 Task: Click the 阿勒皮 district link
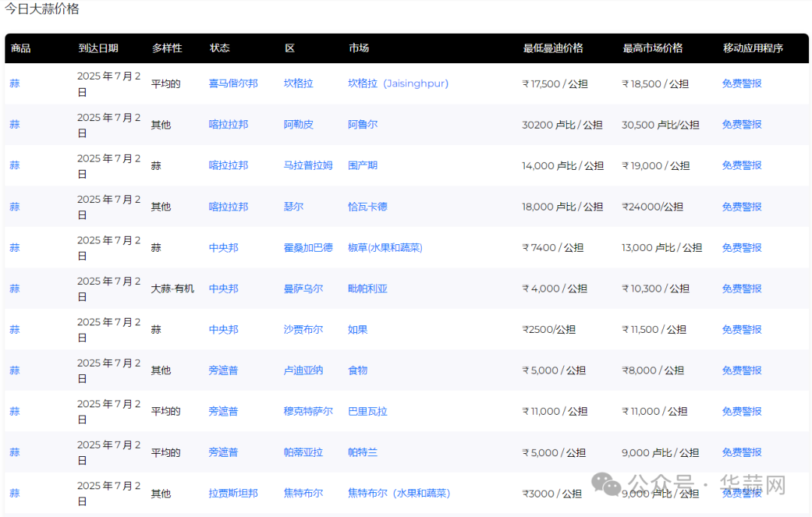click(x=298, y=125)
